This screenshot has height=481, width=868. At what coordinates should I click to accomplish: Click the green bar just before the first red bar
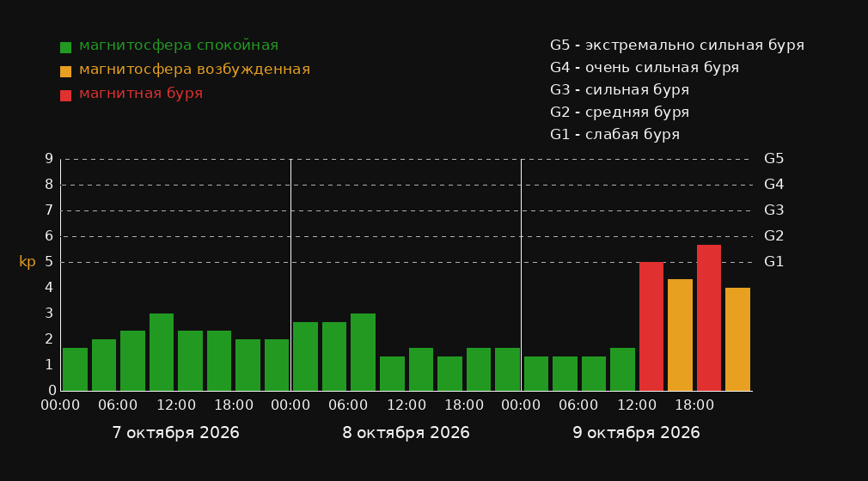click(x=622, y=369)
